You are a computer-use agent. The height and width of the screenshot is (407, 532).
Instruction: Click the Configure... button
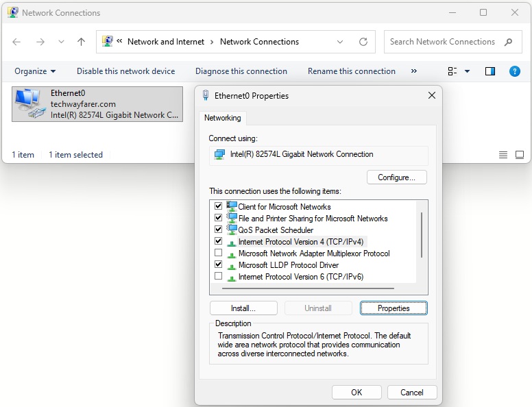click(x=397, y=177)
